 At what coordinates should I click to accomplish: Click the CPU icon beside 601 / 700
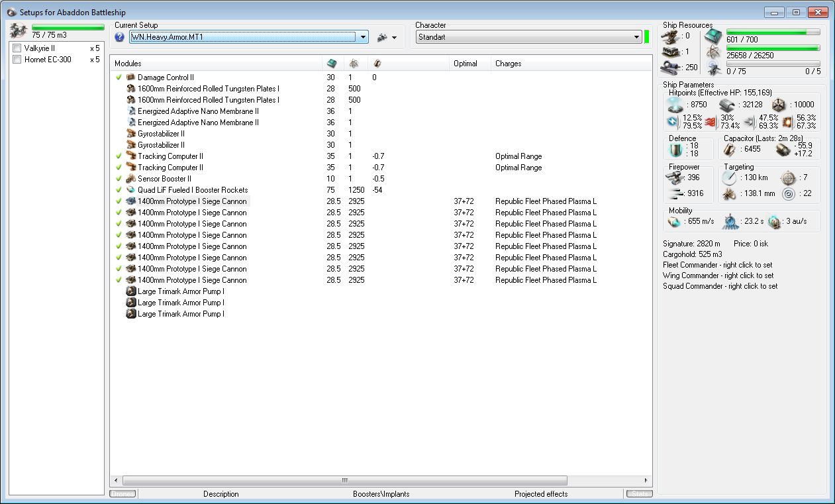713,36
